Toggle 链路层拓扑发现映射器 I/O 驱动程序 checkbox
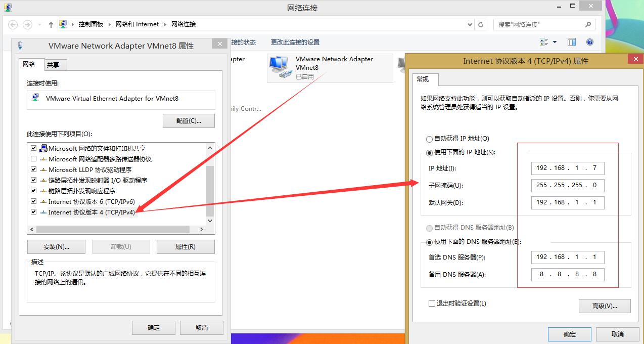The height and width of the screenshot is (344, 644). pyautogui.click(x=34, y=180)
